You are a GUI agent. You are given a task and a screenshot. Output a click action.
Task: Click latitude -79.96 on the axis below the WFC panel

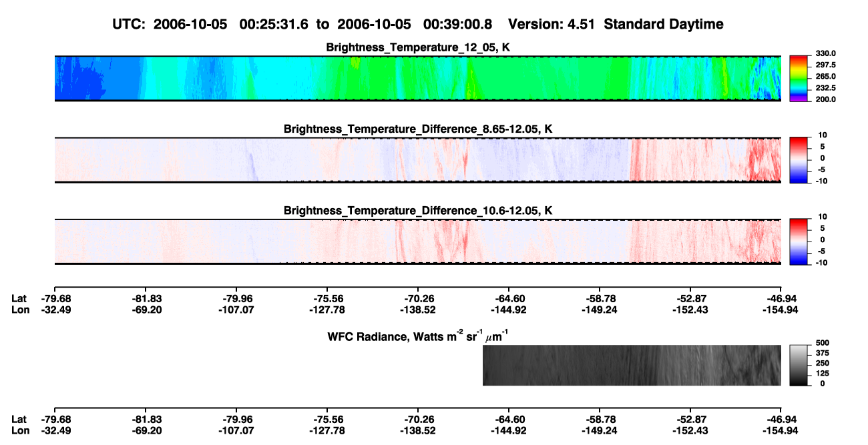click(x=236, y=419)
